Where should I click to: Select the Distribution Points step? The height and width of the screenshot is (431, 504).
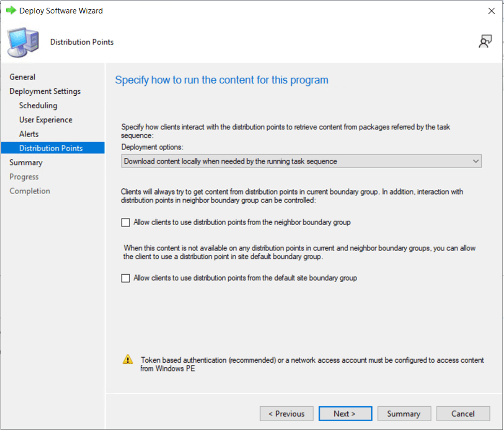coord(51,148)
